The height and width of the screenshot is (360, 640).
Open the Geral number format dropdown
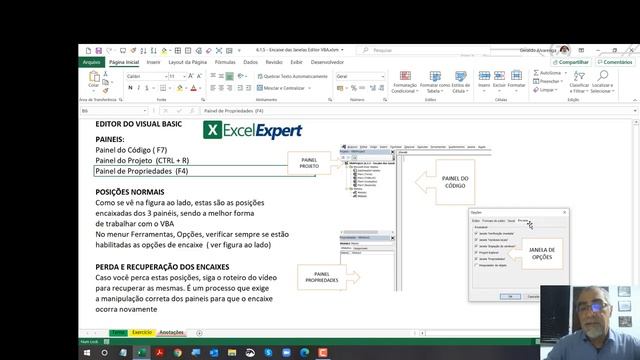382,76
